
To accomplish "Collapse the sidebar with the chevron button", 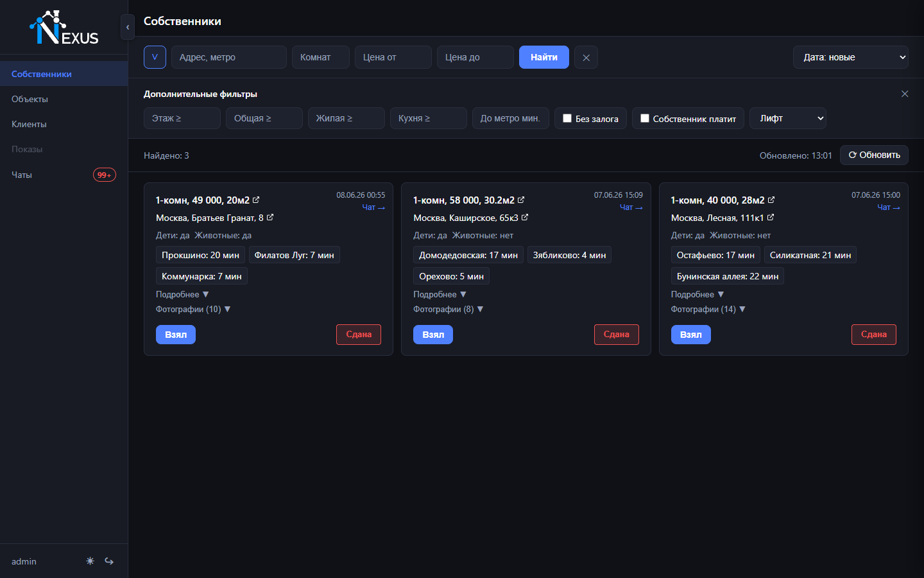I will tap(128, 27).
